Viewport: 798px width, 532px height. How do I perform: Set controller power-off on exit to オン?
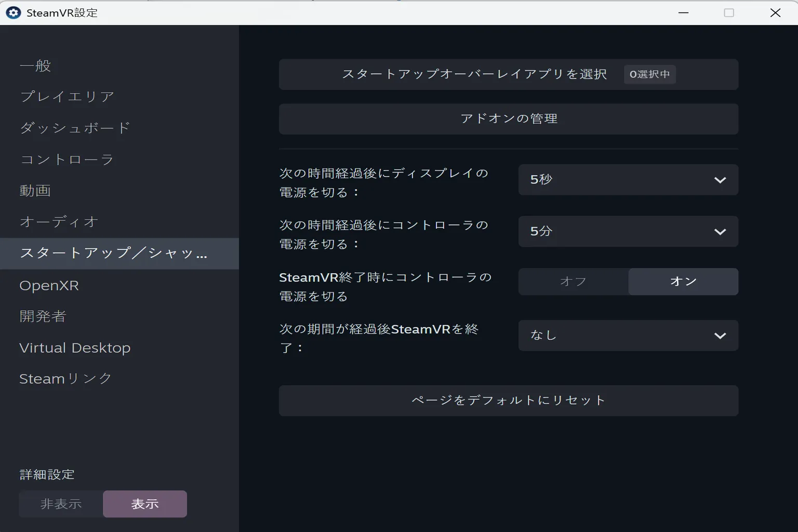[683, 282]
